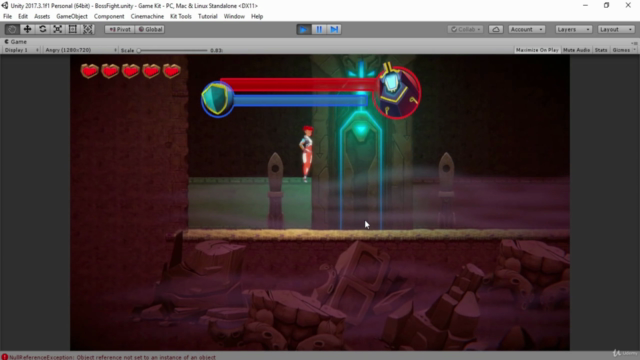
Task: Open the Cinemachine menu
Action: click(147, 16)
